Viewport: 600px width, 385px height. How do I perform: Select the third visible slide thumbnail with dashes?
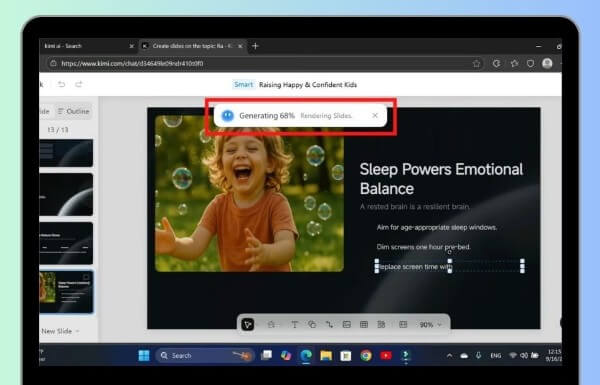coord(66,243)
